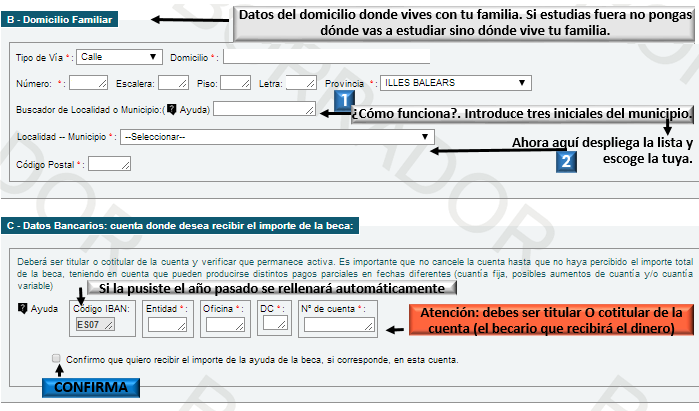
Task: Click the Ayuda help icon in Datos Bancarios
Action: tap(23, 308)
